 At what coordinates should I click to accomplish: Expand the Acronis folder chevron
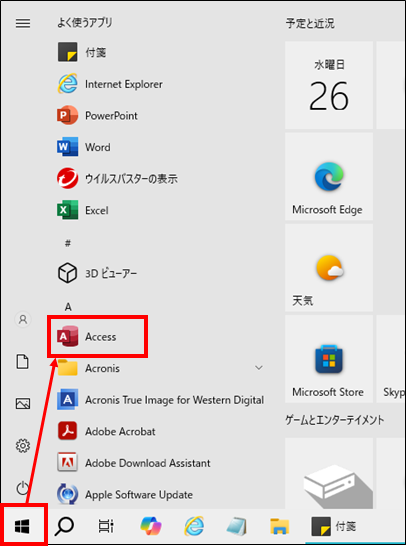(259, 368)
